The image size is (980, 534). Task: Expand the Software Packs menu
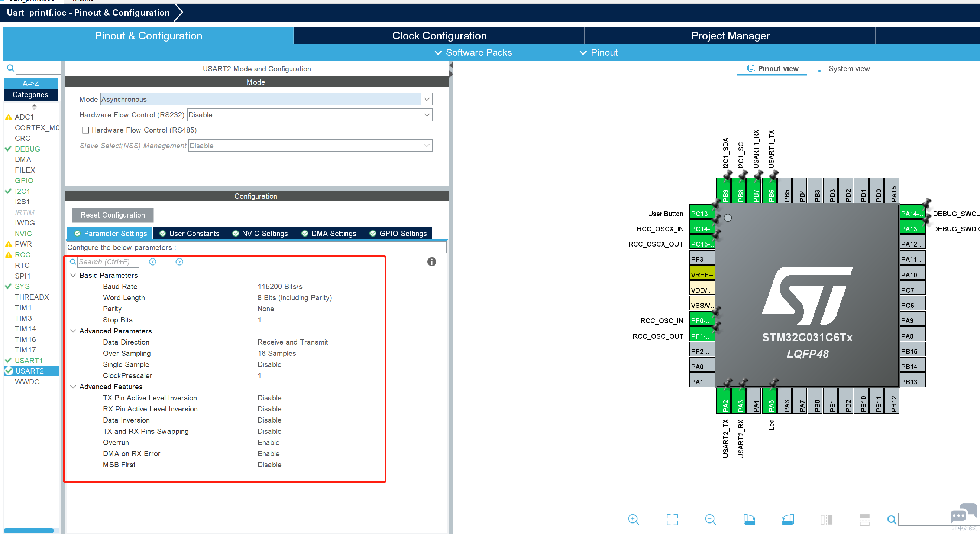[x=473, y=52]
